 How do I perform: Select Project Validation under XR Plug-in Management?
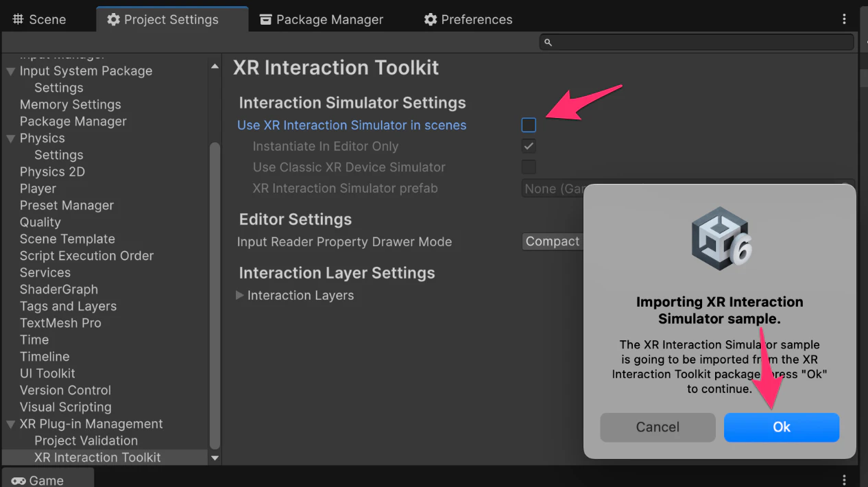[86, 441]
